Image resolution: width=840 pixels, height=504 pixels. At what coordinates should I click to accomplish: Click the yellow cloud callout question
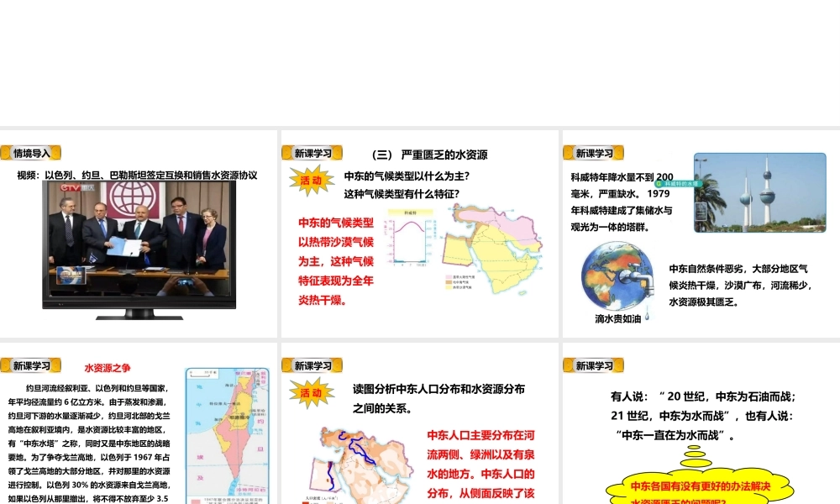click(700, 490)
